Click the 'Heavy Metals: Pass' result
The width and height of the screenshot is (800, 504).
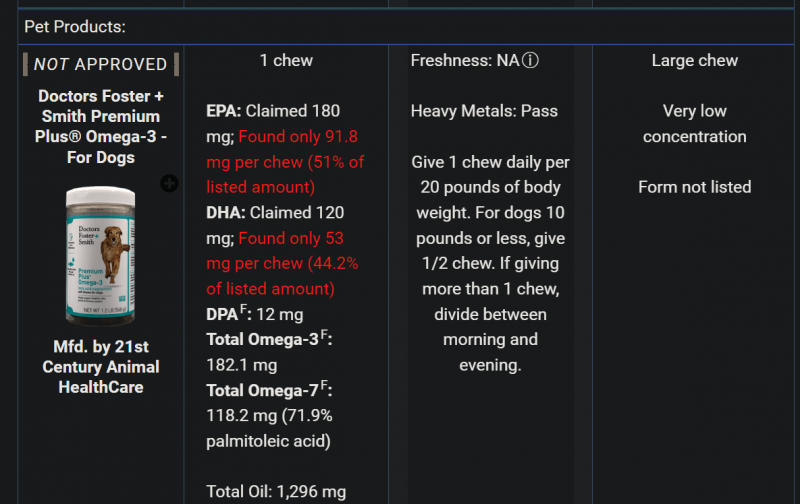point(484,111)
